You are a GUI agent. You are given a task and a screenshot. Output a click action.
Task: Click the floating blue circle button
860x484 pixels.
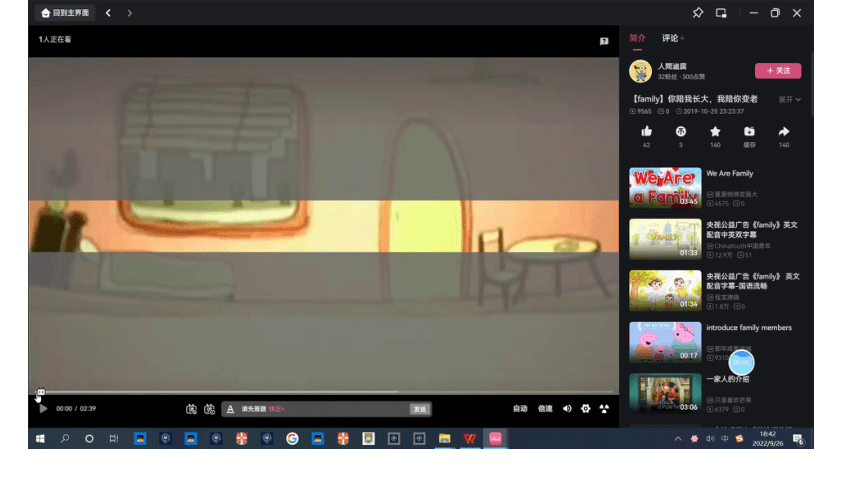741,363
